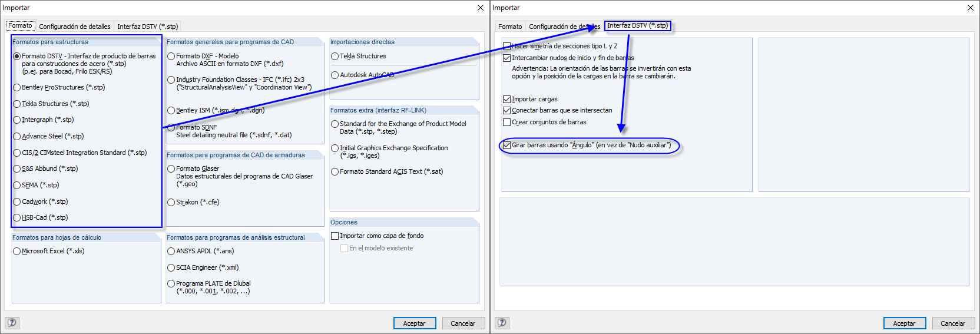This screenshot has height=334, width=980.
Task: Select Bentley ProStructures (*.stp) format
Action: (x=17, y=87)
